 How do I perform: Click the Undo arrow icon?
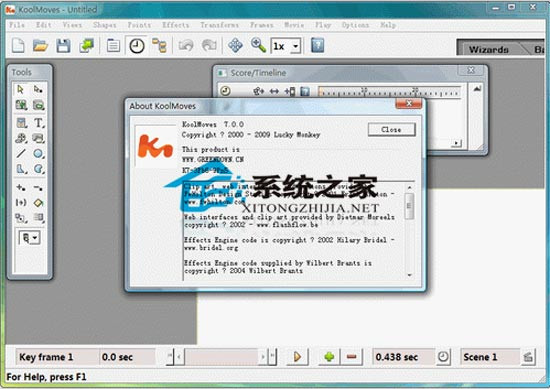pos(186,46)
